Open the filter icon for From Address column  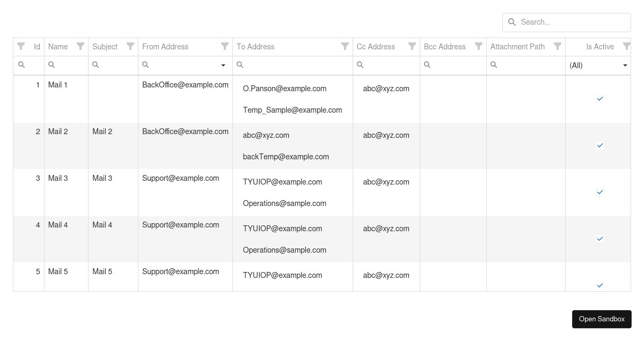(x=225, y=46)
